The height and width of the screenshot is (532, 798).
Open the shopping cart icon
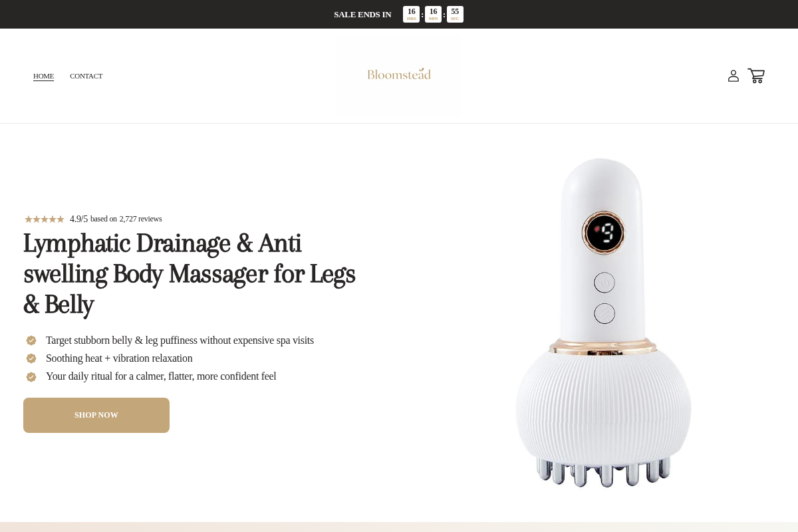[756, 76]
